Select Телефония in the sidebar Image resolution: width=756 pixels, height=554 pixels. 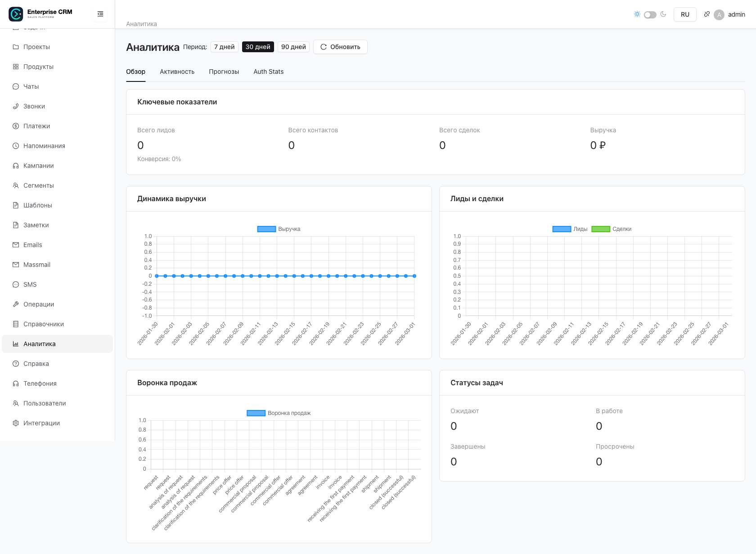click(40, 383)
